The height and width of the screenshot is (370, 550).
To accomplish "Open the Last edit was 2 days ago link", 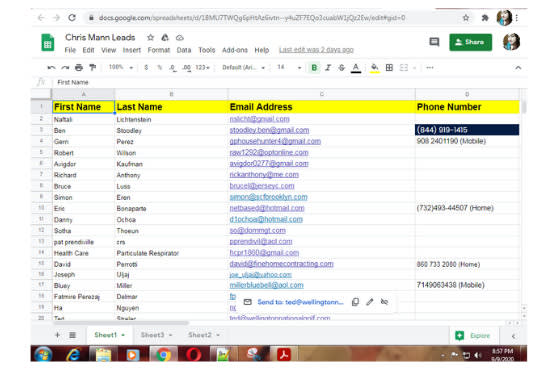I will click(x=316, y=50).
